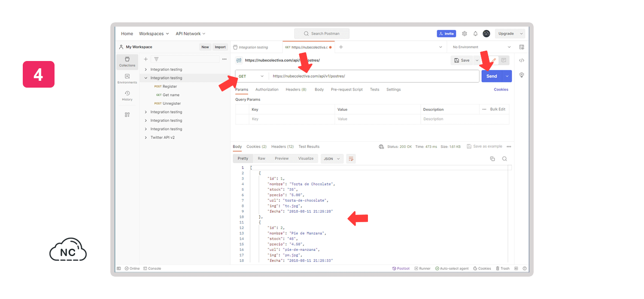644x299 pixels.
Task: Open the Upgrade dropdown arrow
Action: tap(522, 34)
